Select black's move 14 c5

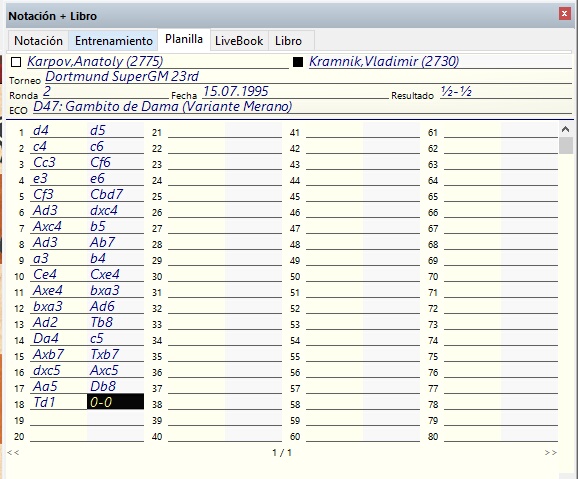tap(97, 339)
